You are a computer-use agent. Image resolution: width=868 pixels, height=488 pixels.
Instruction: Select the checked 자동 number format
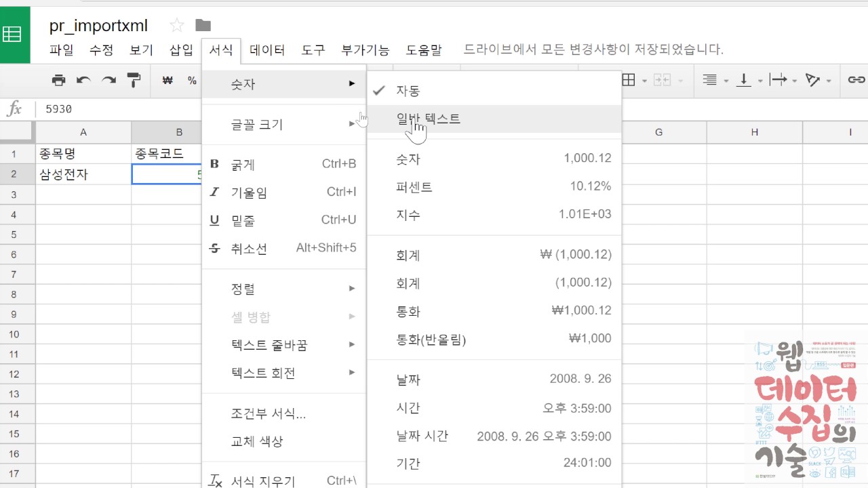pyautogui.click(x=494, y=91)
